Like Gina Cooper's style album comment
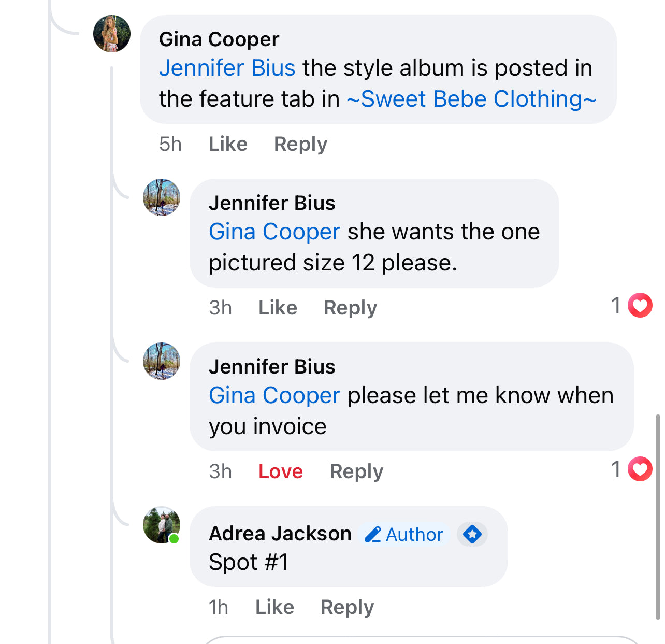The width and height of the screenshot is (665, 644). click(x=228, y=144)
